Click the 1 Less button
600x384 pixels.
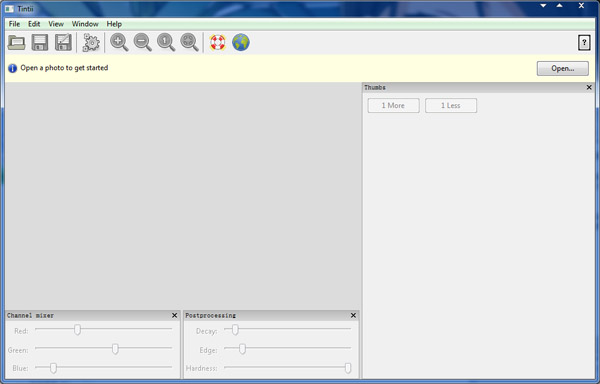pyautogui.click(x=451, y=106)
